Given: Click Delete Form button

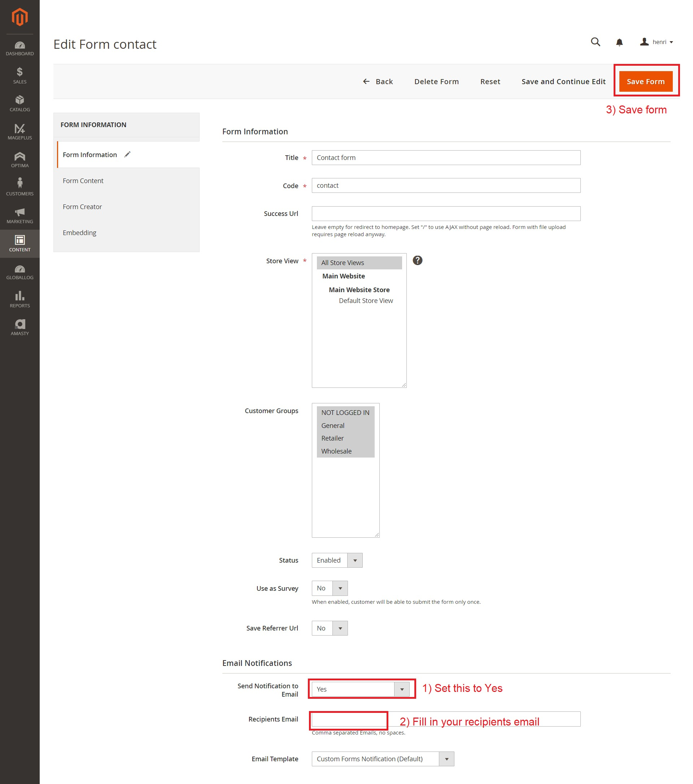Looking at the screenshot, I should pos(436,81).
